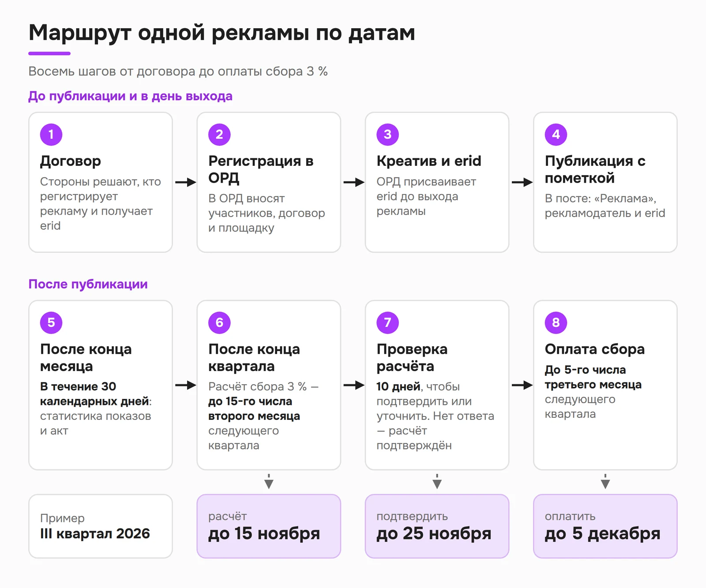Click the number 7 step badge
Screen dimensions: 706x588
click(x=387, y=322)
